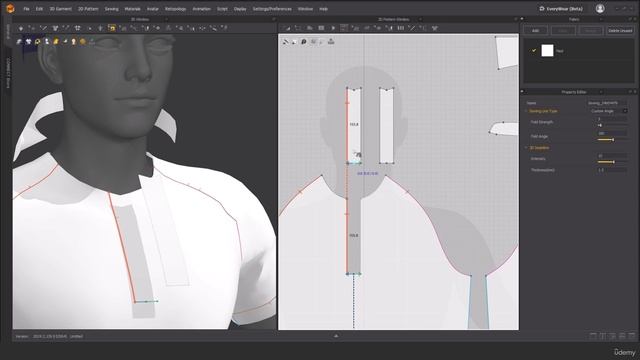Click the first display icon in 2D viewport

coord(286,42)
